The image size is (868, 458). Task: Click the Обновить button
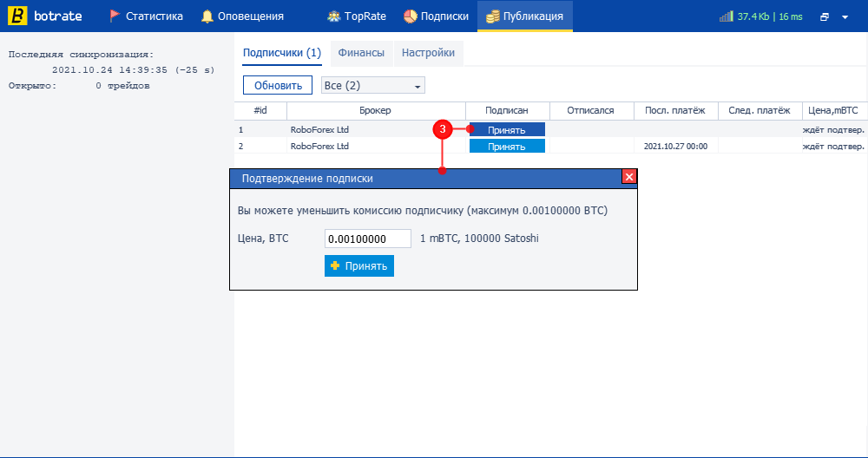point(278,85)
